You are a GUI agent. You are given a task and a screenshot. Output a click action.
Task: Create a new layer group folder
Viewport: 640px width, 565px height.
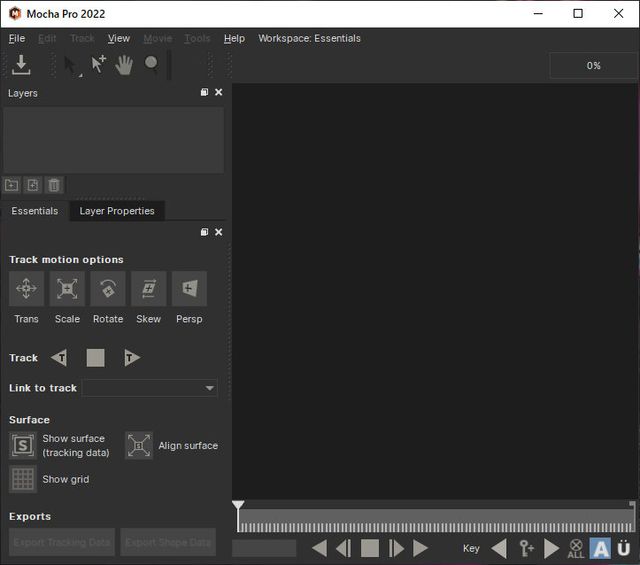pyautogui.click(x=12, y=185)
